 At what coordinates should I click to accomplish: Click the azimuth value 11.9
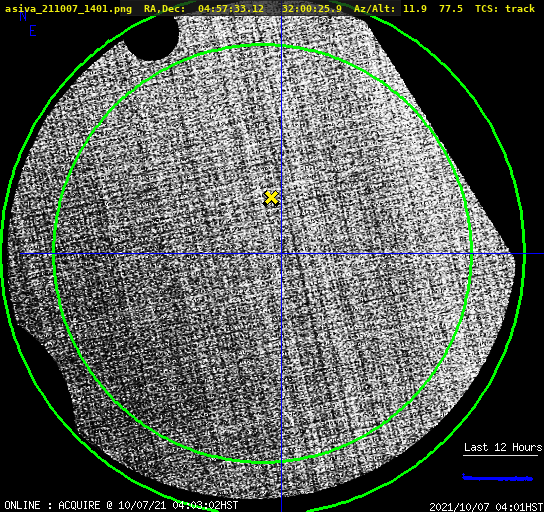tap(415, 8)
